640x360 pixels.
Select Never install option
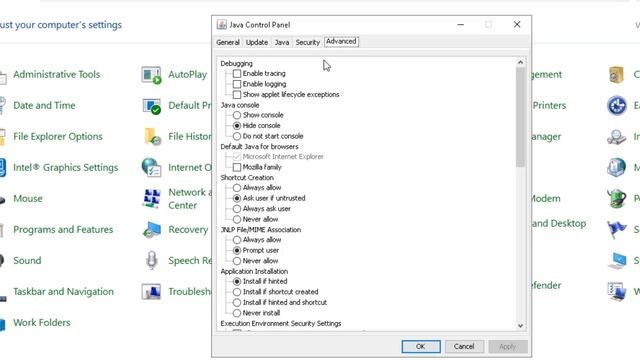(237, 313)
